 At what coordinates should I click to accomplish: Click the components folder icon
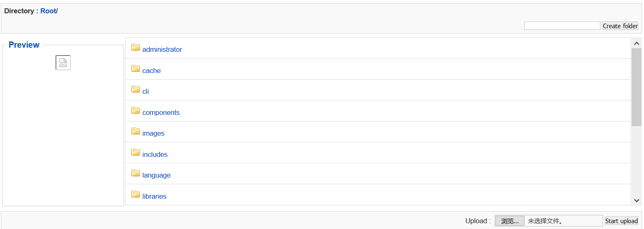[x=135, y=110]
